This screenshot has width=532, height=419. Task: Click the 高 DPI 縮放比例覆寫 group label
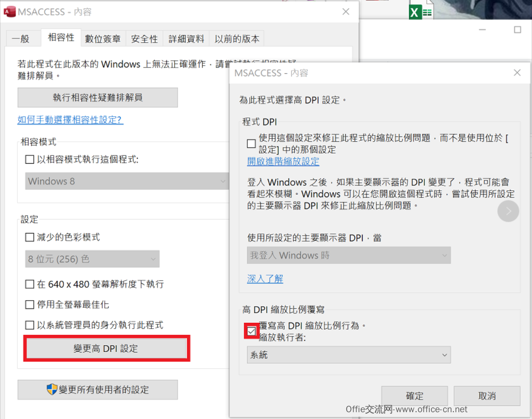[283, 310]
